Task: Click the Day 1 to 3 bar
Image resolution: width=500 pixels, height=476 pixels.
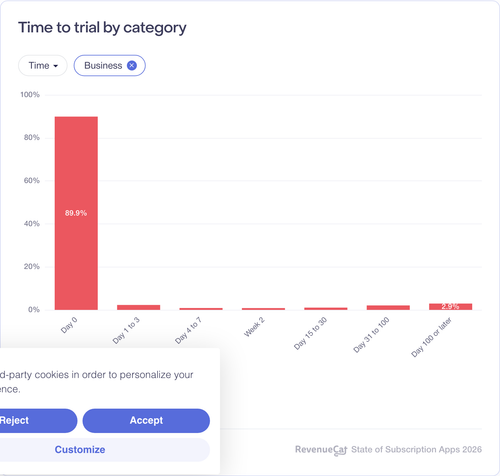Action: [x=139, y=307]
